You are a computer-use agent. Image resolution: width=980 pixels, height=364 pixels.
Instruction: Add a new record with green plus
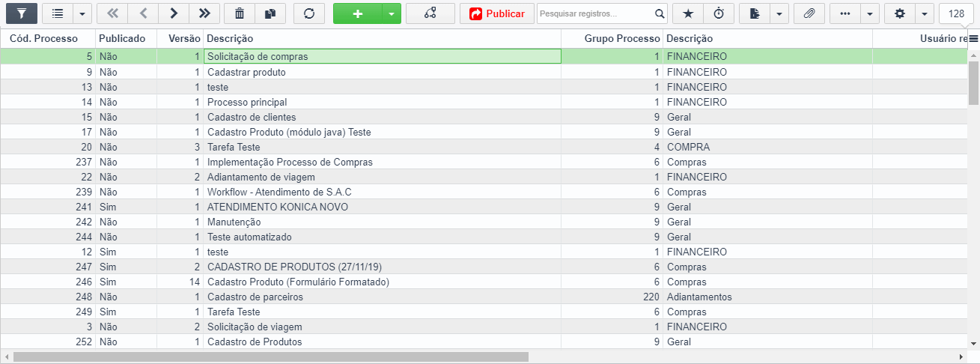pyautogui.click(x=357, y=13)
